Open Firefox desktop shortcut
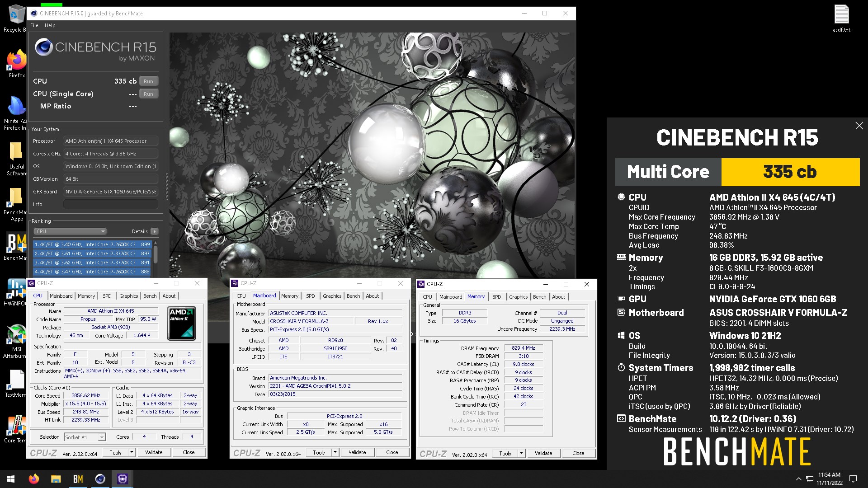This screenshot has height=488, width=868. tap(17, 64)
